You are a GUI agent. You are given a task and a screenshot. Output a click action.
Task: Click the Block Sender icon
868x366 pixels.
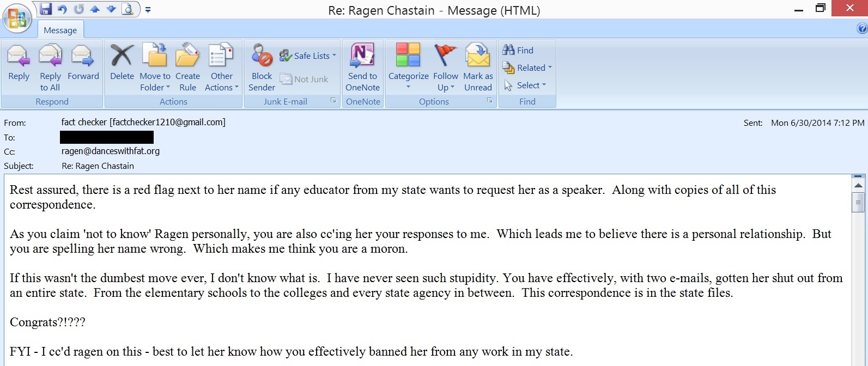[x=262, y=56]
